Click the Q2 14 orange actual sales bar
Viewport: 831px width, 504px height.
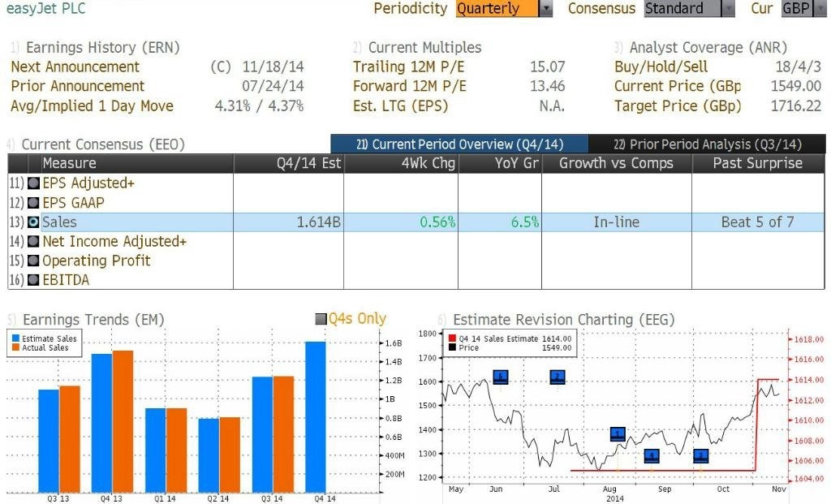[230, 454]
